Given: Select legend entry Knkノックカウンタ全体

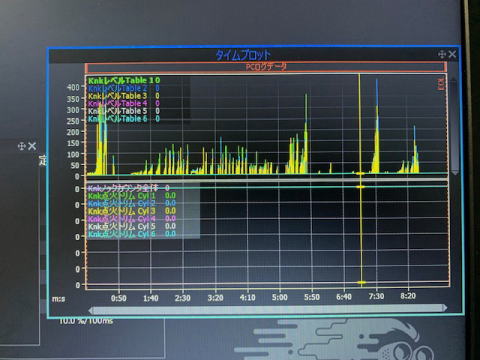Looking at the screenshot, I should 128,188.
